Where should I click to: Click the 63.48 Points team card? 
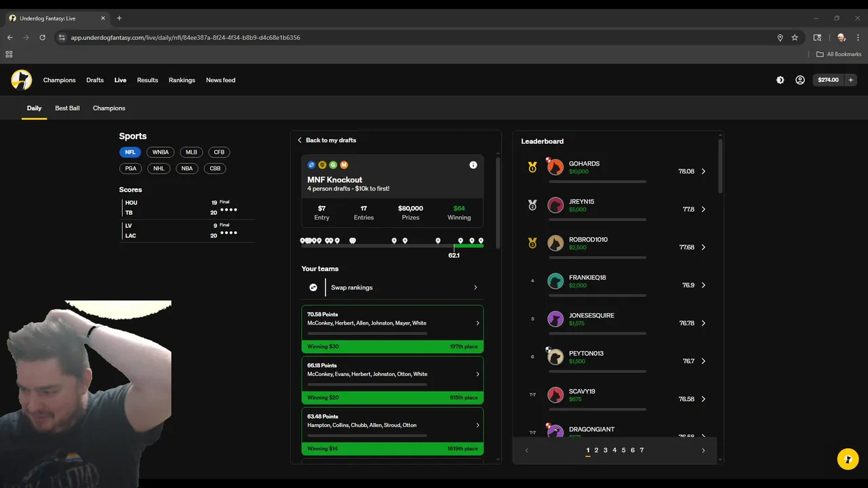pos(393,431)
